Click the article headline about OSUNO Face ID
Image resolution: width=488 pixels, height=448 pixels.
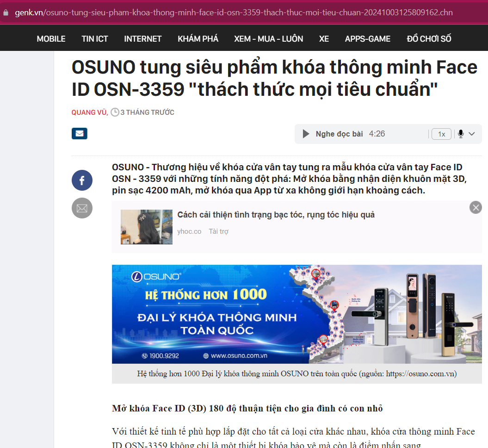[274, 78]
